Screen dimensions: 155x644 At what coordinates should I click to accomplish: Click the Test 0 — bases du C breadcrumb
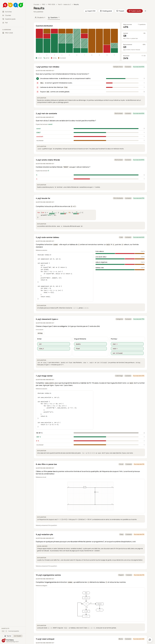tap(64, 5)
